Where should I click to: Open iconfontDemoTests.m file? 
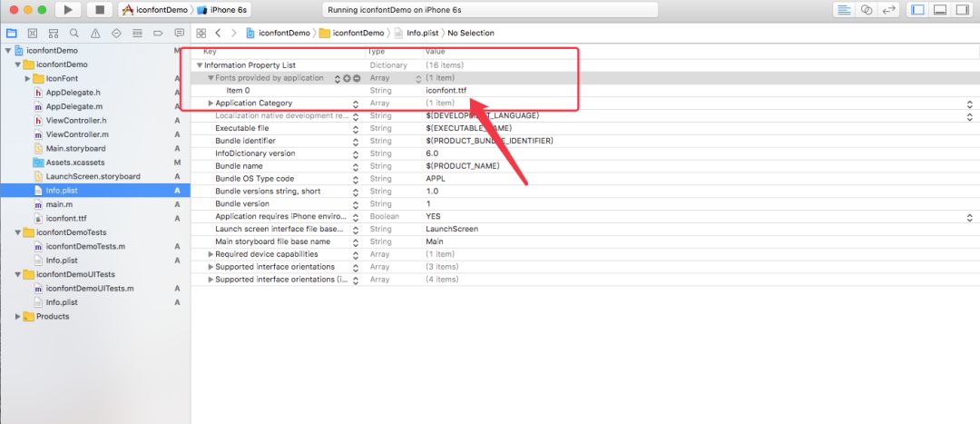[x=85, y=246]
